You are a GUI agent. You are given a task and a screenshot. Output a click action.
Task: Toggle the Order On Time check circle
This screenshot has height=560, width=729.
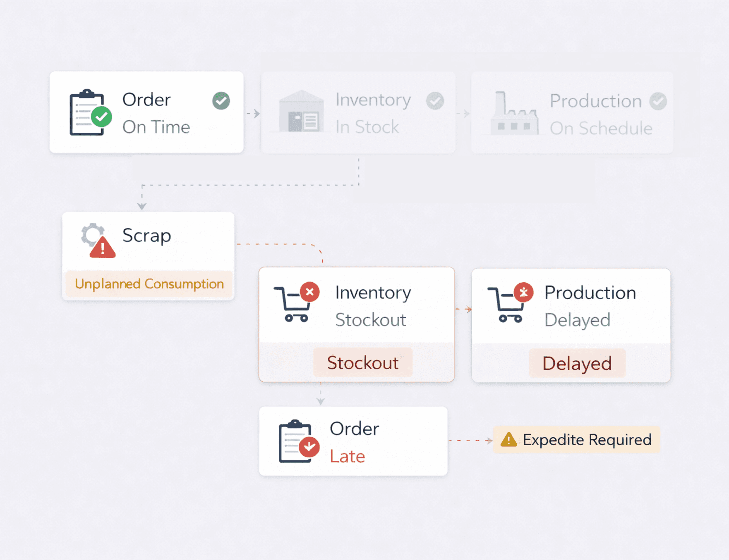pyautogui.click(x=221, y=101)
